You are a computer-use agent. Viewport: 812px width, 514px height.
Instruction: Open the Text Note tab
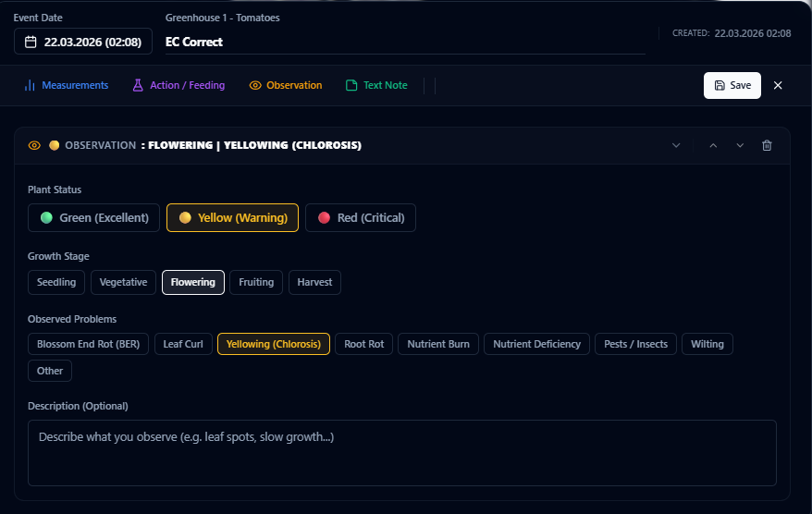376,85
